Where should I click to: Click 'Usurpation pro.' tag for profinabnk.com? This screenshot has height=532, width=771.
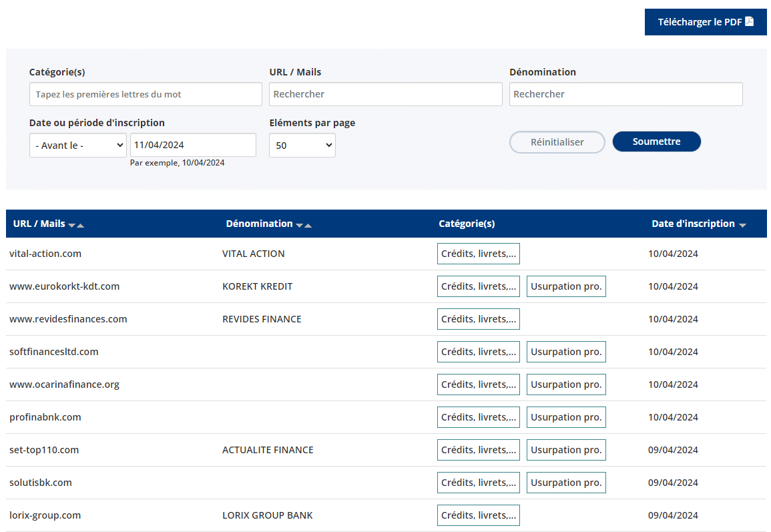pos(566,417)
